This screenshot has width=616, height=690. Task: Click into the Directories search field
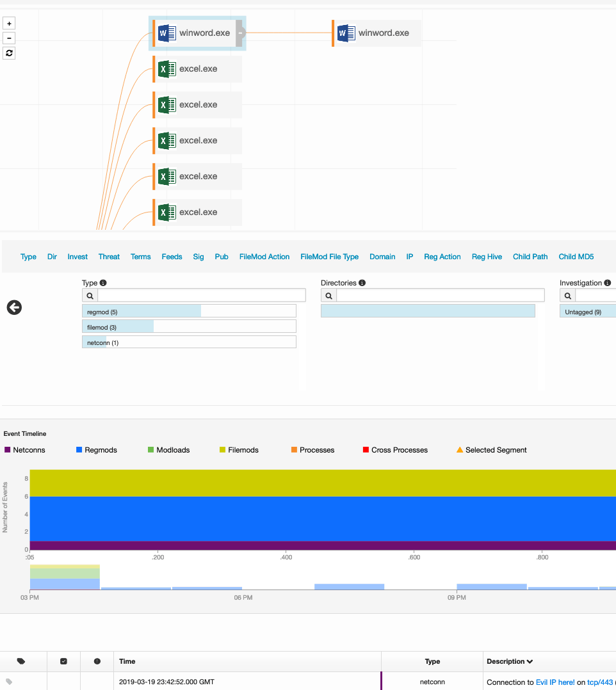click(441, 295)
